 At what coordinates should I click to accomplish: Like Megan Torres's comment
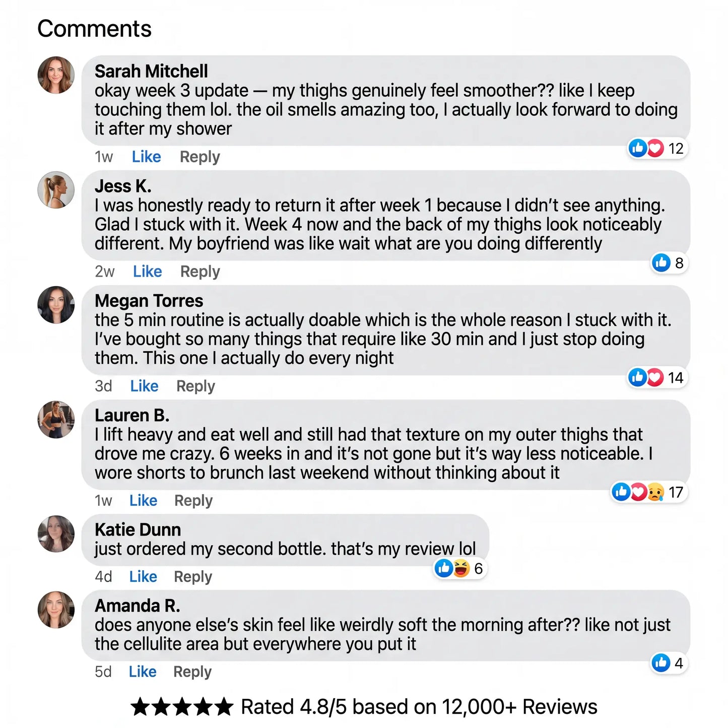[x=144, y=386]
